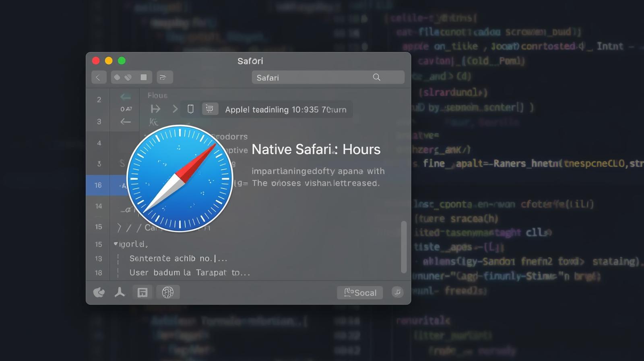This screenshot has height=361, width=644.
Task: Go back with the toolbar chevron button
Action: 99,77
